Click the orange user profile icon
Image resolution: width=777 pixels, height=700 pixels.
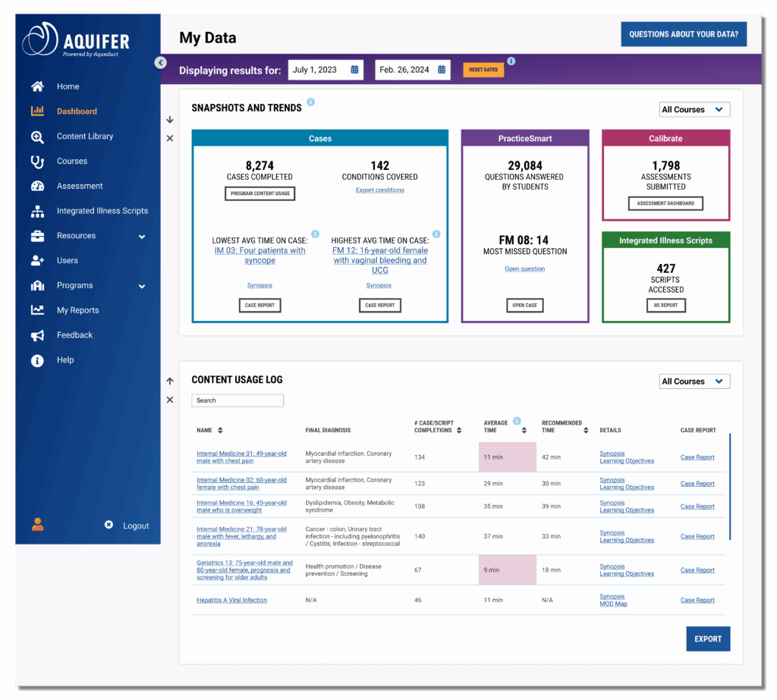coord(38,524)
